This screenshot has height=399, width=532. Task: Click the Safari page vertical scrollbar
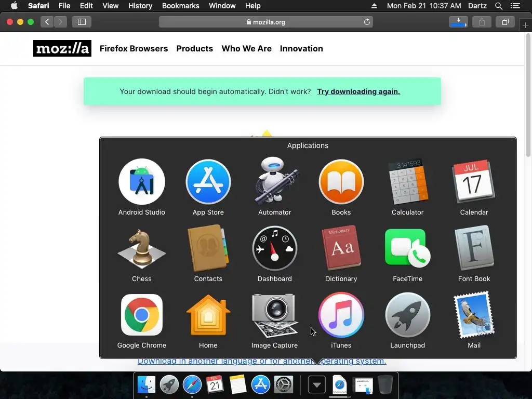tap(528, 95)
